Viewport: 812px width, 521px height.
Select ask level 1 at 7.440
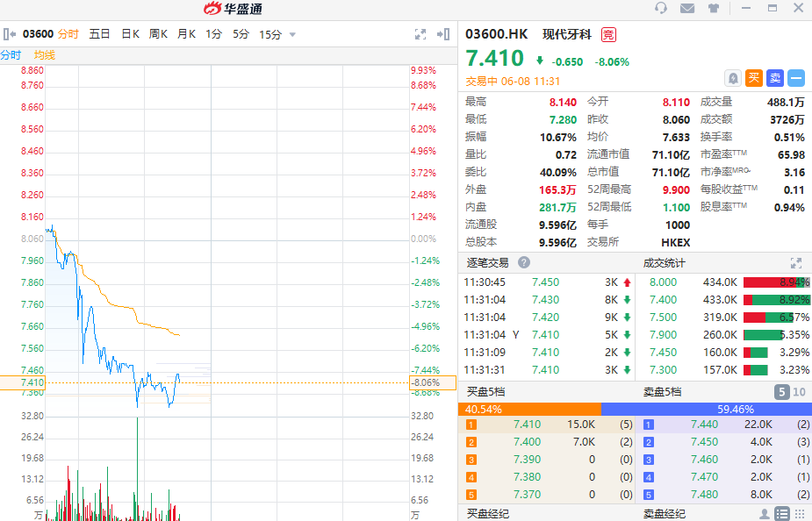click(x=723, y=425)
